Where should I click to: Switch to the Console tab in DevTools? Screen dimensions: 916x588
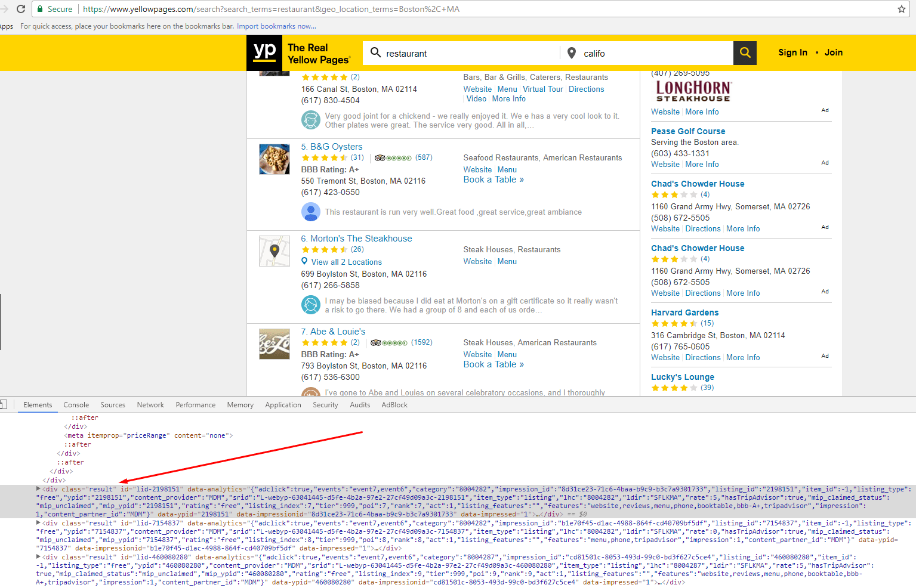click(76, 404)
